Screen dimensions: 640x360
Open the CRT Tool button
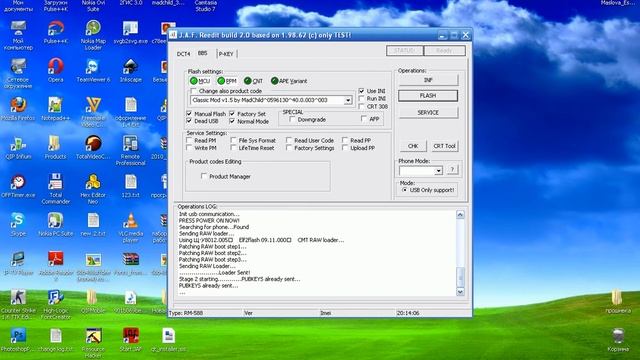(444, 146)
